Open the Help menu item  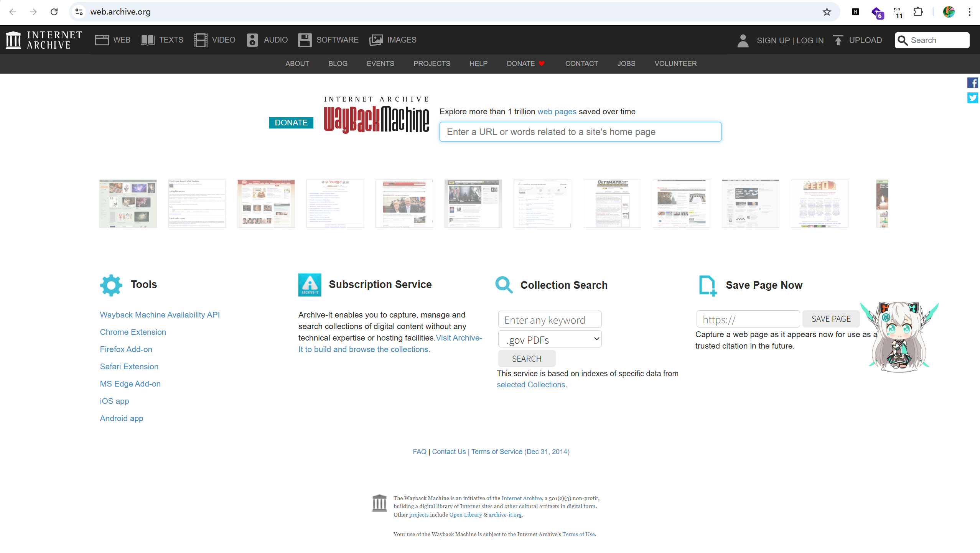(x=479, y=64)
